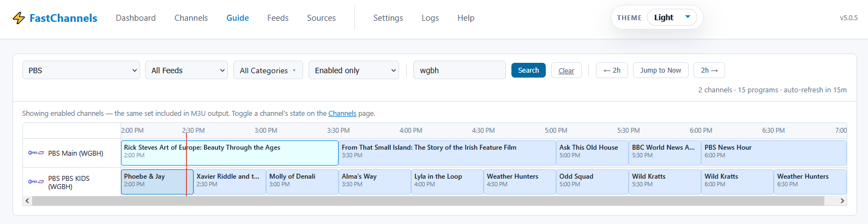Go to the Channels nav item
This screenshot has height=224, width=868.
pos(191,18)
